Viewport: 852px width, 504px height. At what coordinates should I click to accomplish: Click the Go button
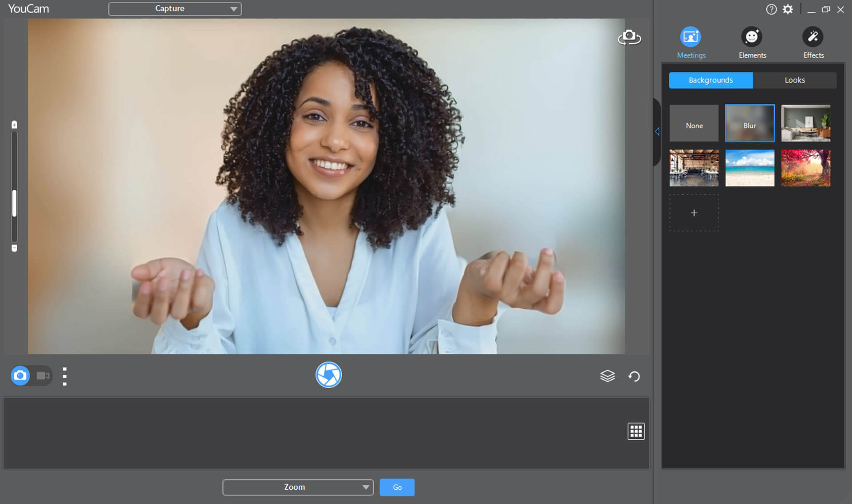[397, 487]
